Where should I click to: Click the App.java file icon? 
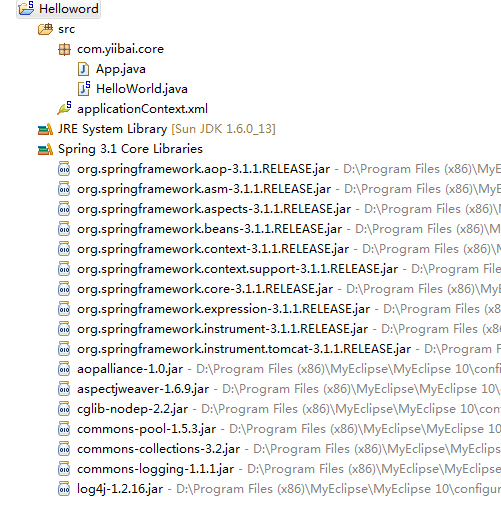[x=83, y=69]
